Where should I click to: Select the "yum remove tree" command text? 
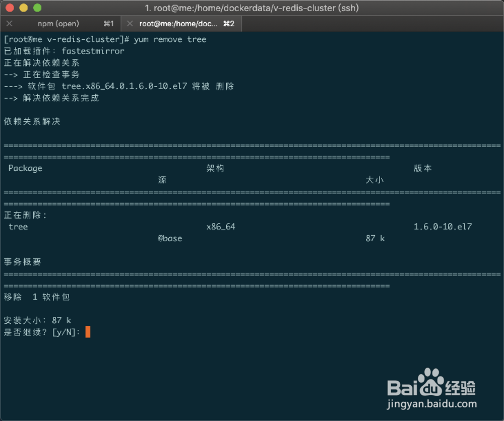click(171, 39)
